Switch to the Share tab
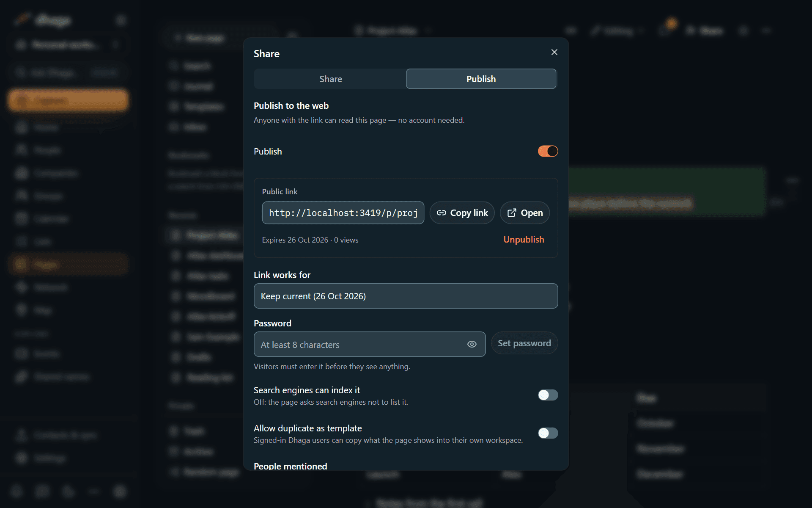The height and width of the screenshot is (508, 812). pos(330,79)
